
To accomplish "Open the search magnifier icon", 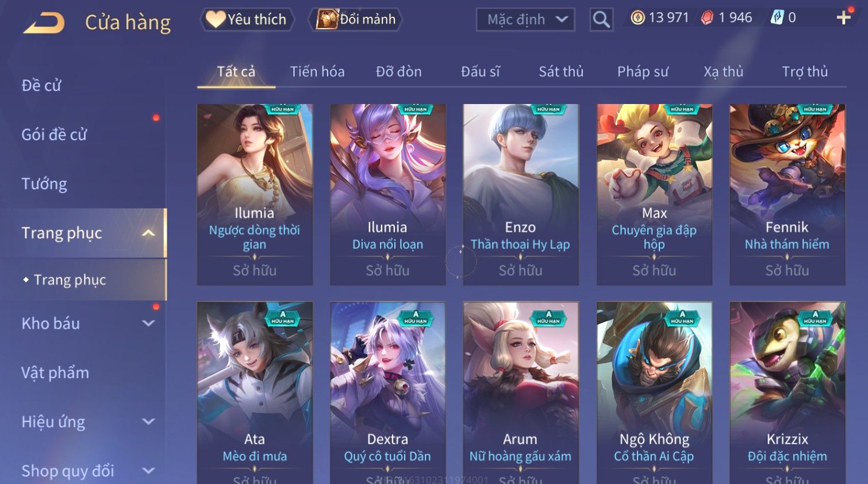I will tap(601, 20).
